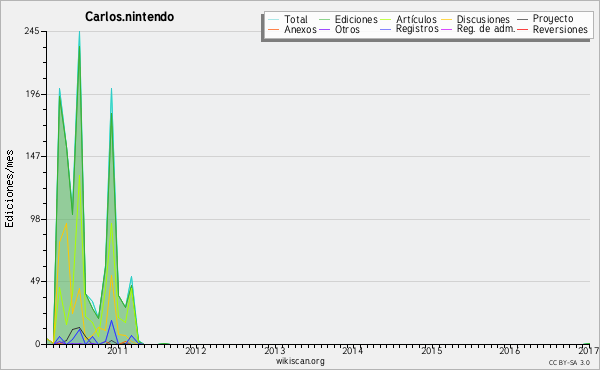Screen dimensions: 600x370
Task: Click the y-axis label 245
Action: 32,31
